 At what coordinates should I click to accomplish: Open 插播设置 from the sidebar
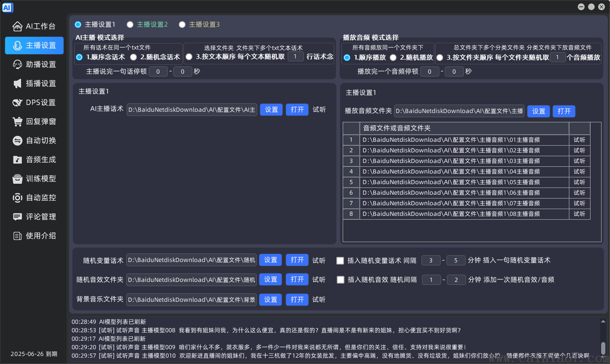click(x=34, y=83)
